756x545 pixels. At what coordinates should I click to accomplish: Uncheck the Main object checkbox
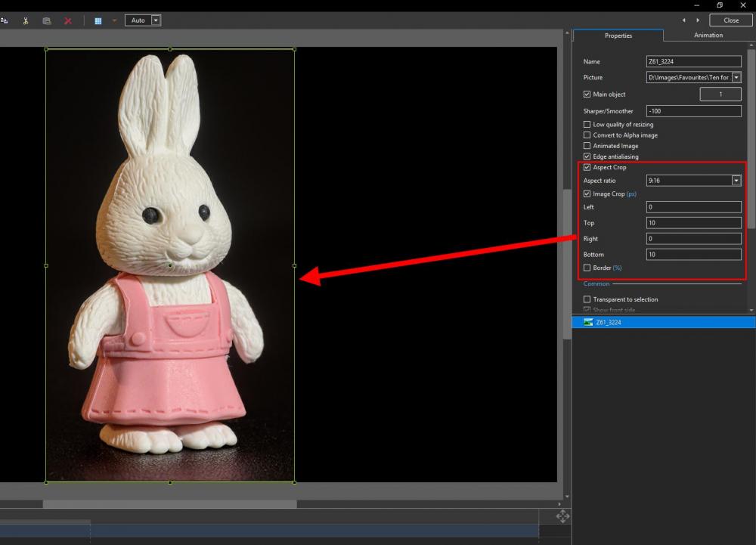tap(587, 94)
